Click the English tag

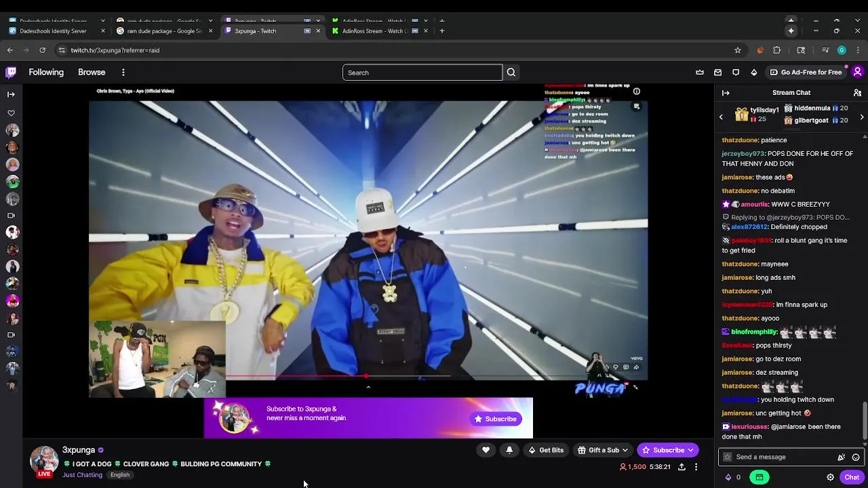click(x=120, y=475)
